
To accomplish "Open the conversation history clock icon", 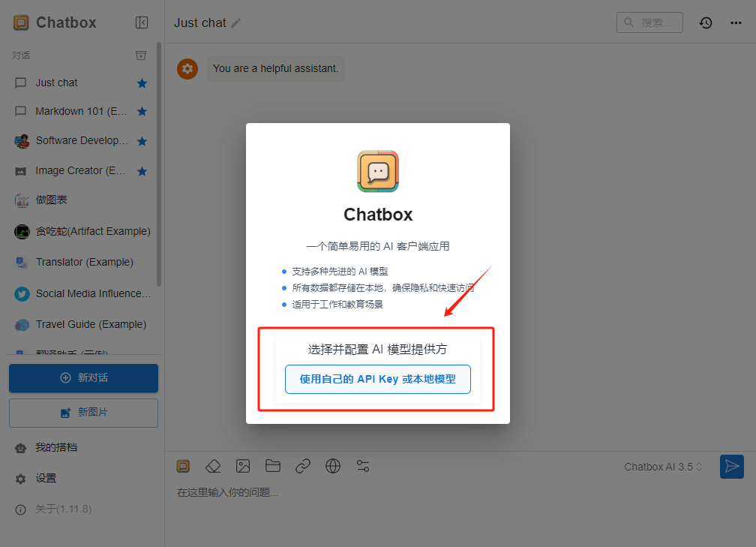I will (x=706, y=23).
